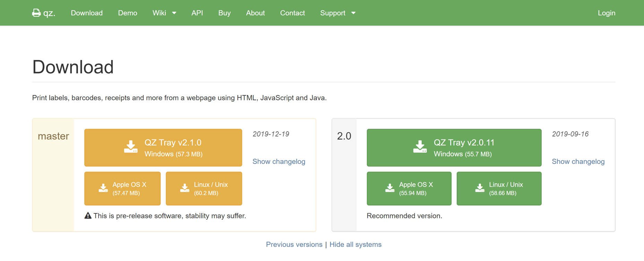Expand the Support dropdown arrow
Screen dimensions: 644x261
tap(353, 13)
